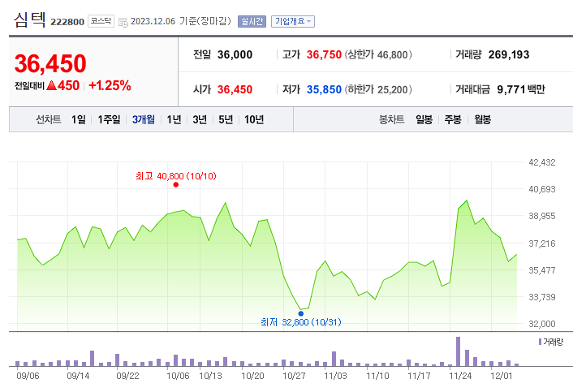Viewport: 573px width, 392px height.
Task: Click the purple 거래량 legend swatch
Action: 540,342
